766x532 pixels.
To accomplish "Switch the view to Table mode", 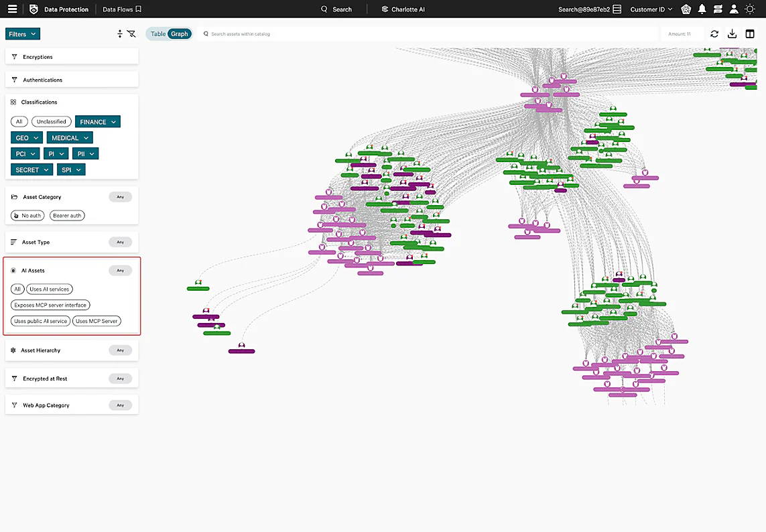I will pyautogui.click(x=158, y=33).
